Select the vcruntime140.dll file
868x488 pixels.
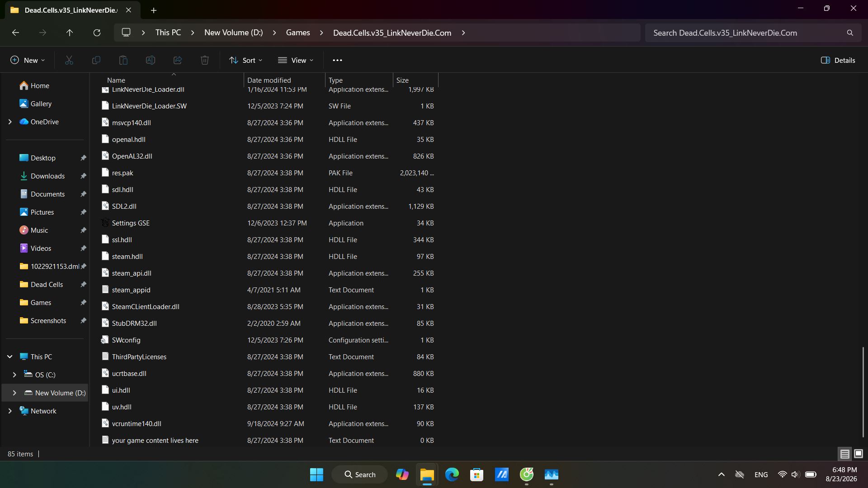(x=268, y=424)
